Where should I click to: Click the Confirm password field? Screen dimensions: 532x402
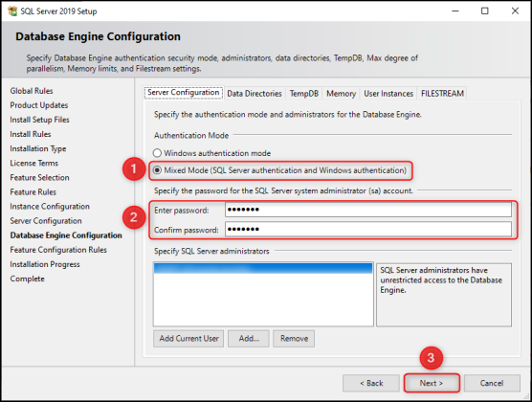pos(368,229)
